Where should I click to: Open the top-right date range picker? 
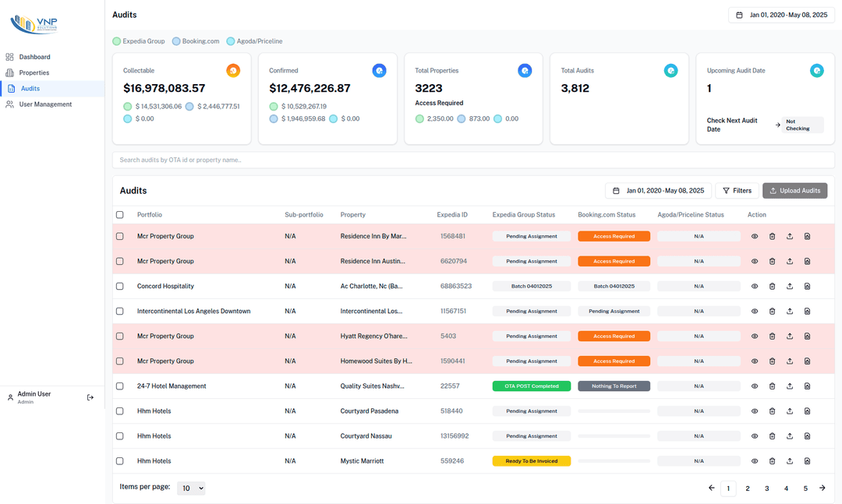(x=781, y=15)
